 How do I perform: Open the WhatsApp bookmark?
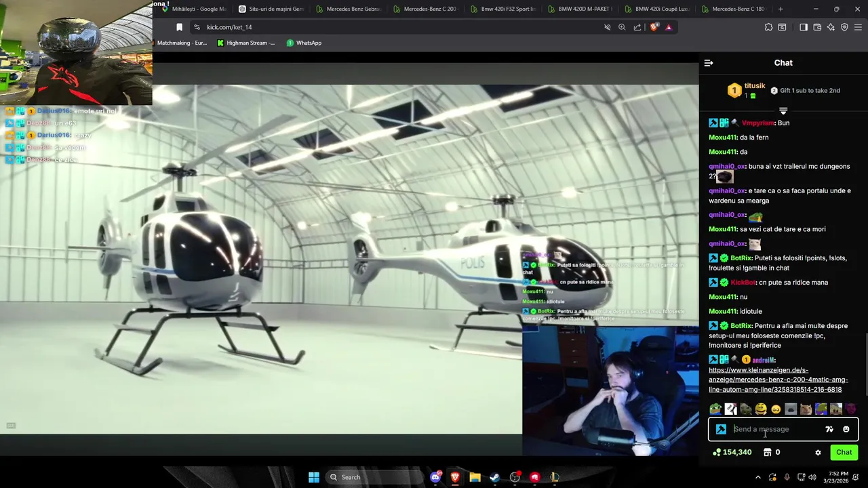(304, 43)
